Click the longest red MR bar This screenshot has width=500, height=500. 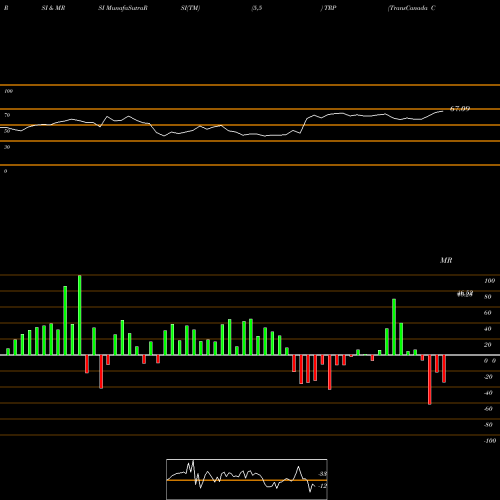pyautogui.click(x=430, y=380)
